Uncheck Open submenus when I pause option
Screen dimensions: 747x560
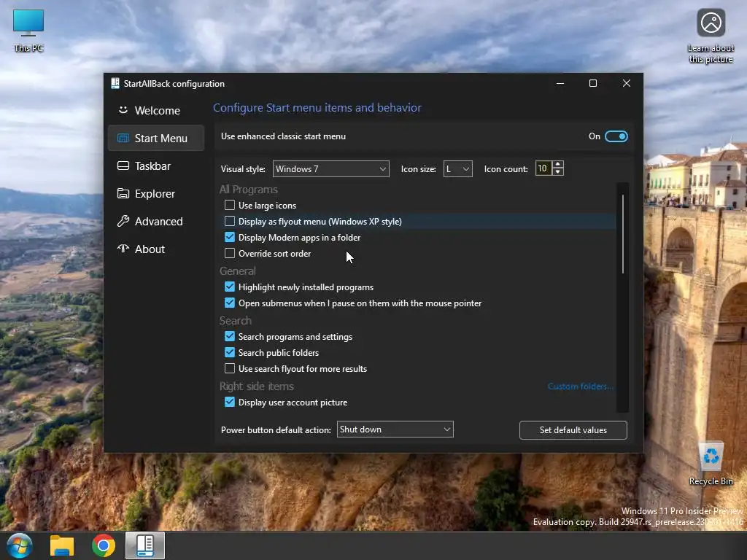tap(230, 303)
